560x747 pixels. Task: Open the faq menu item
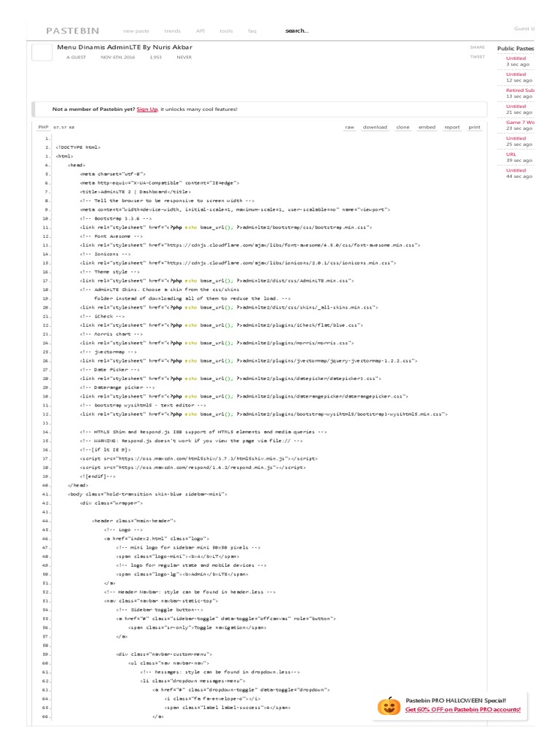(252, 31)
